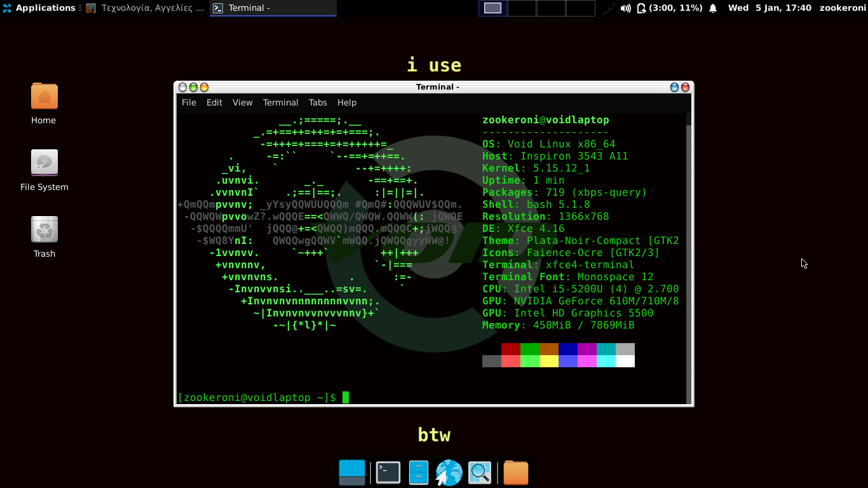Screen dimensions: 868x488
Task: Open the zookeroni user menu in the panel
Action: point(843,8)
